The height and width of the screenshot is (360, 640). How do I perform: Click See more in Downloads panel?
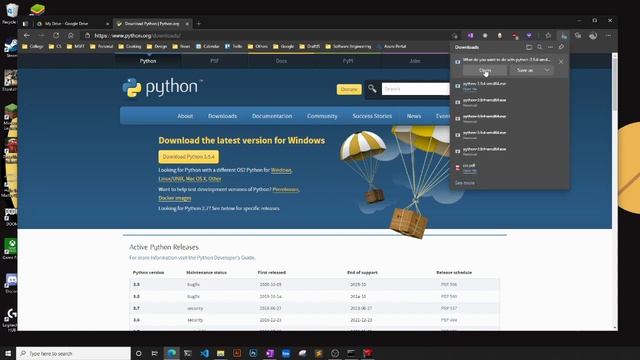pos(465,183)
